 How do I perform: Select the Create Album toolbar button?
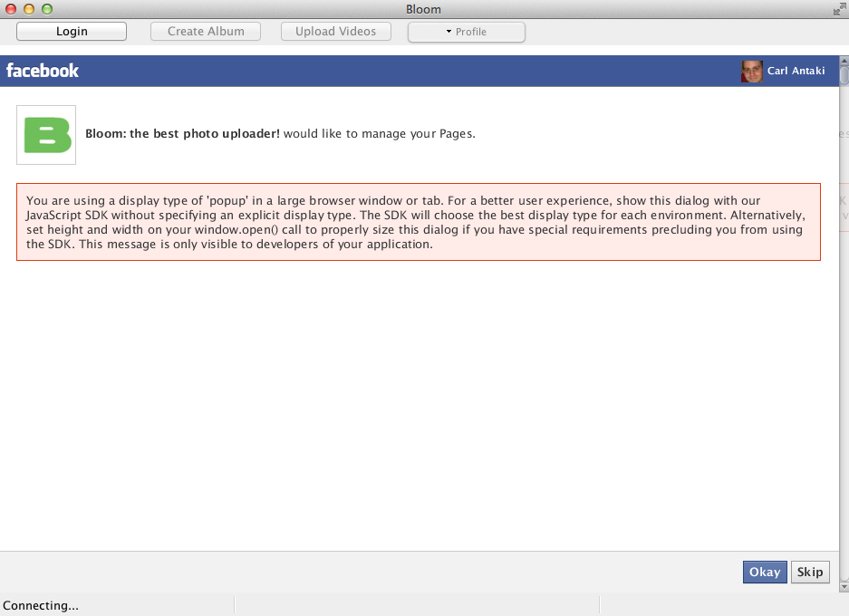(206, 31)
